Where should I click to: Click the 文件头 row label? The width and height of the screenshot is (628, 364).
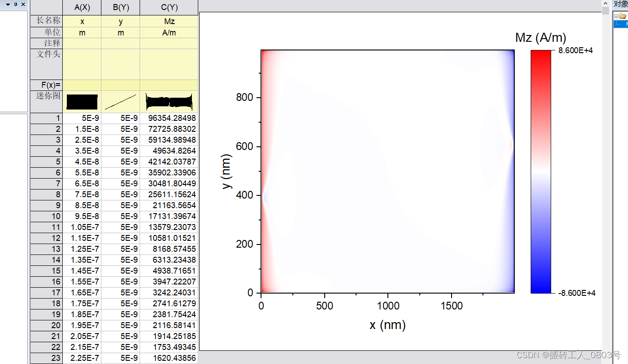(46, 64)
